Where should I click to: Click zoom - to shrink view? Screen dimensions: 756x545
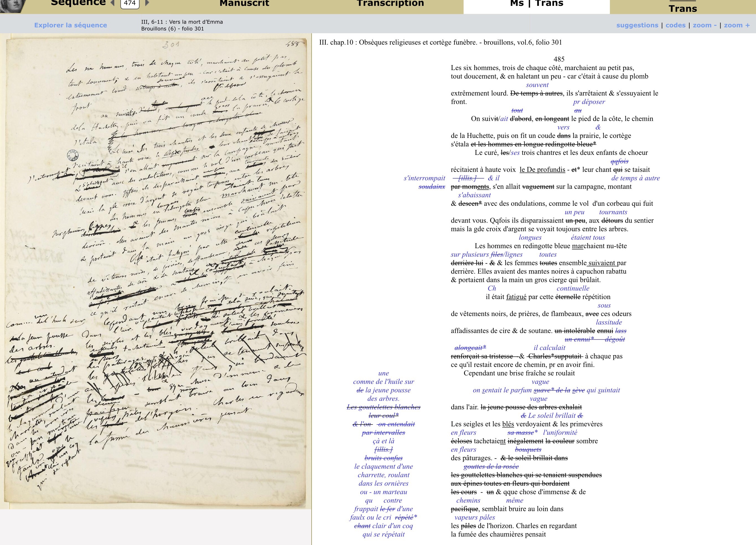click(705, 25)
